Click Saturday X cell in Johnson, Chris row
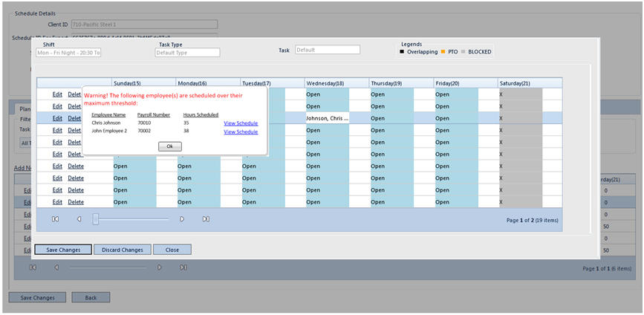The image size is (644, 315). pos(521,118)
